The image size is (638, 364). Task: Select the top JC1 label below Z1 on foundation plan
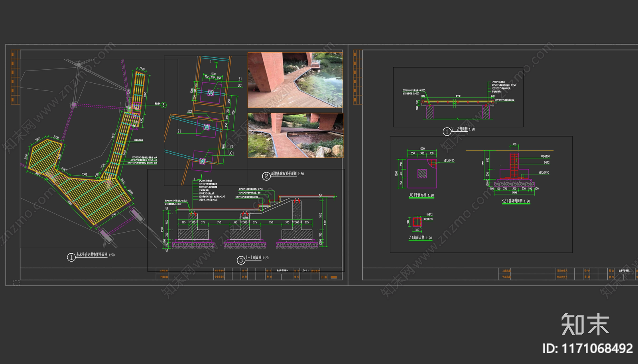pyautogui.click(x=240, y=86)
